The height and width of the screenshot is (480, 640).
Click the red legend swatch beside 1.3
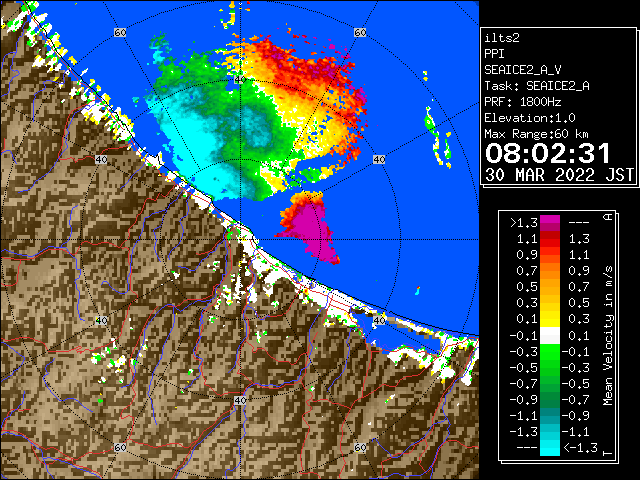[550, 238]
